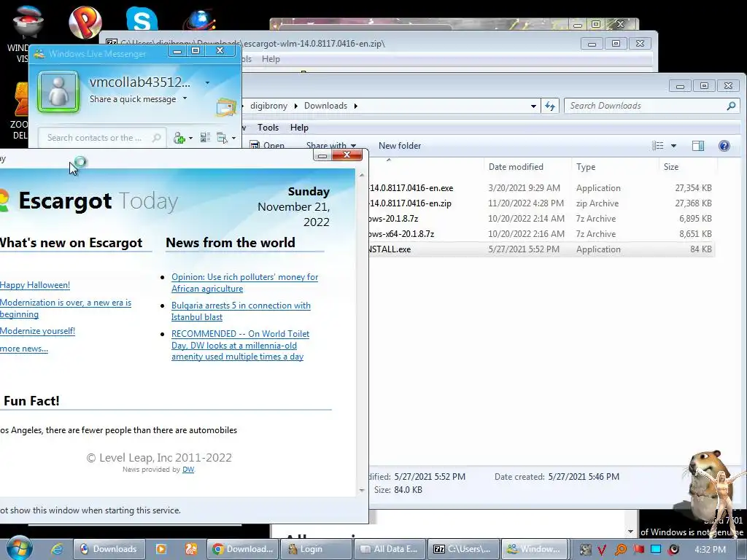
Task: Sort files by Date modified column
Action: (528, 167)
